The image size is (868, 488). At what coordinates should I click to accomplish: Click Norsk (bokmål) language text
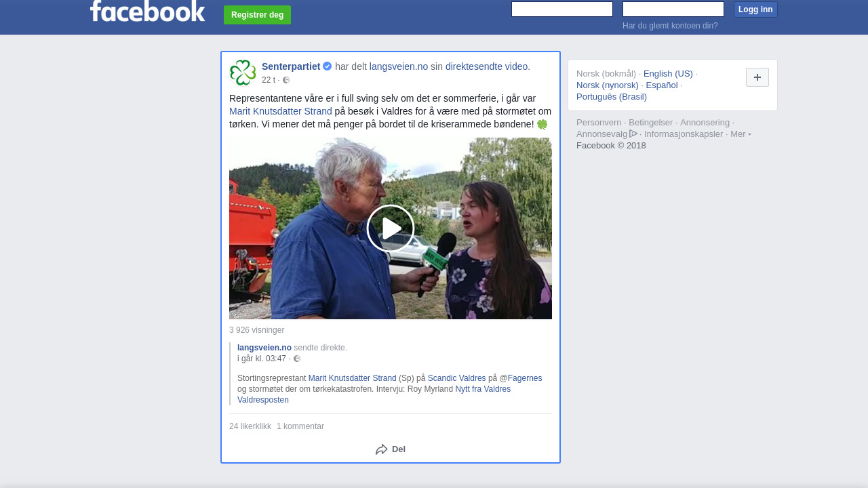pos(606,74)
